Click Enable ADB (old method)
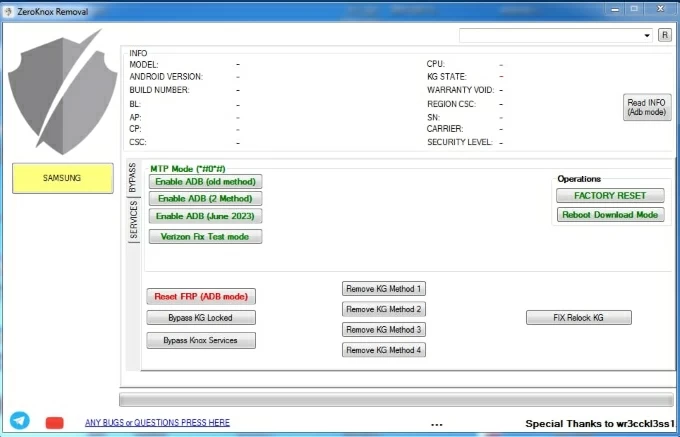680x437 pixels. click(x=205, y=182)
